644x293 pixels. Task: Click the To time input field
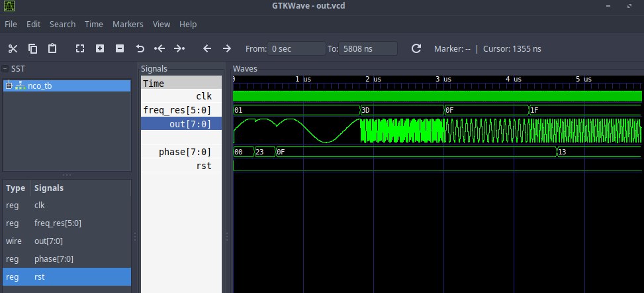pos(367,48)
